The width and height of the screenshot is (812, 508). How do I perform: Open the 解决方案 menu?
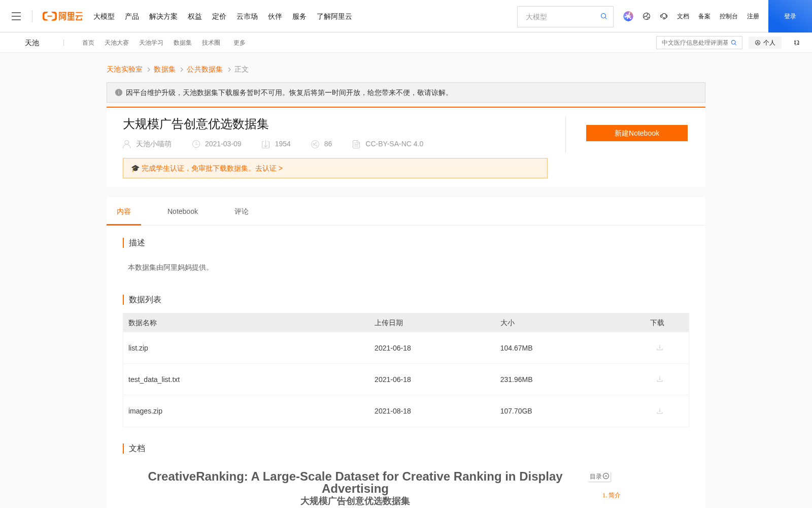[x=163, y=16]
